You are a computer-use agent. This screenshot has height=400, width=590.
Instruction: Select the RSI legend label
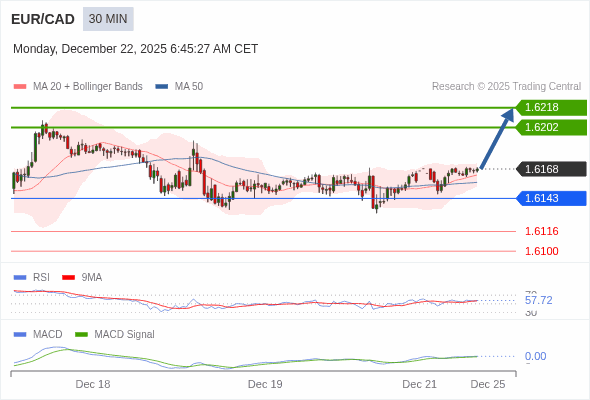click(x=41, y=278)
